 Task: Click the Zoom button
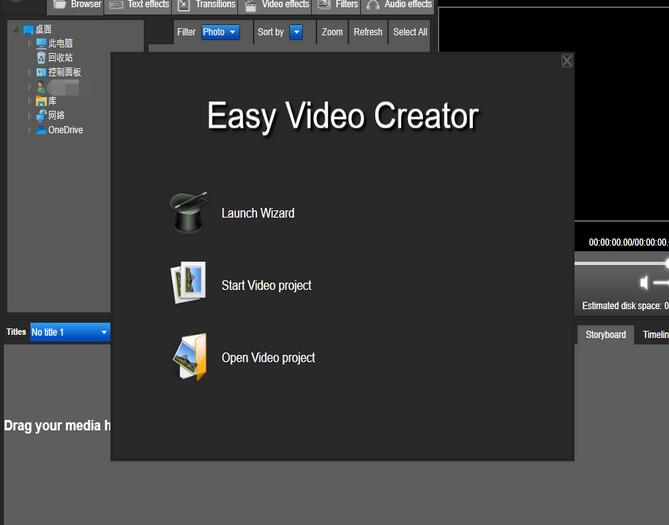332,32
